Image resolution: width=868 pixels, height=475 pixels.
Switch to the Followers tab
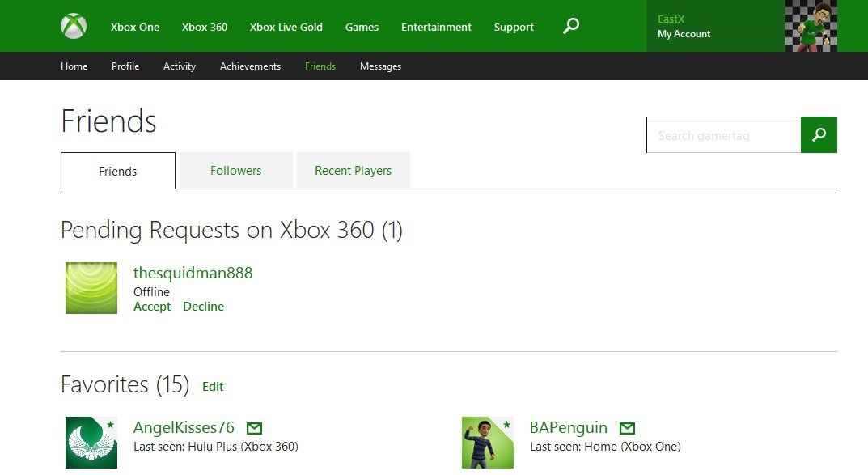click(235, 170)
